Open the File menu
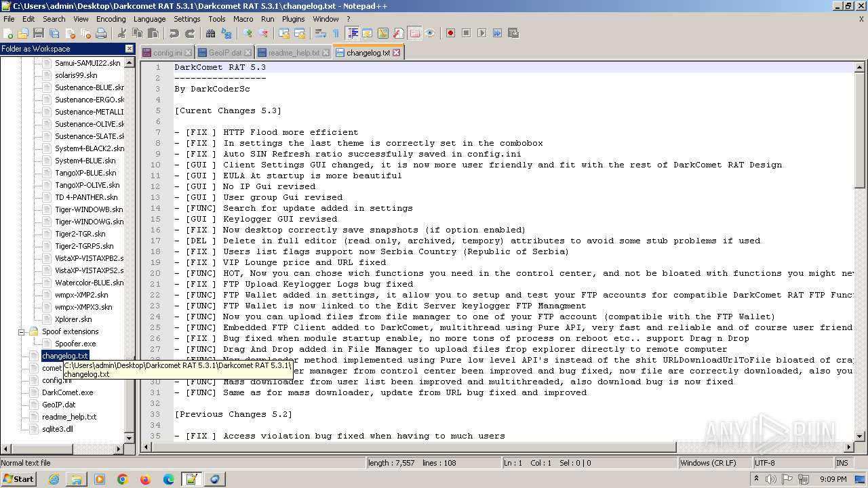 [x=9, y=19]
